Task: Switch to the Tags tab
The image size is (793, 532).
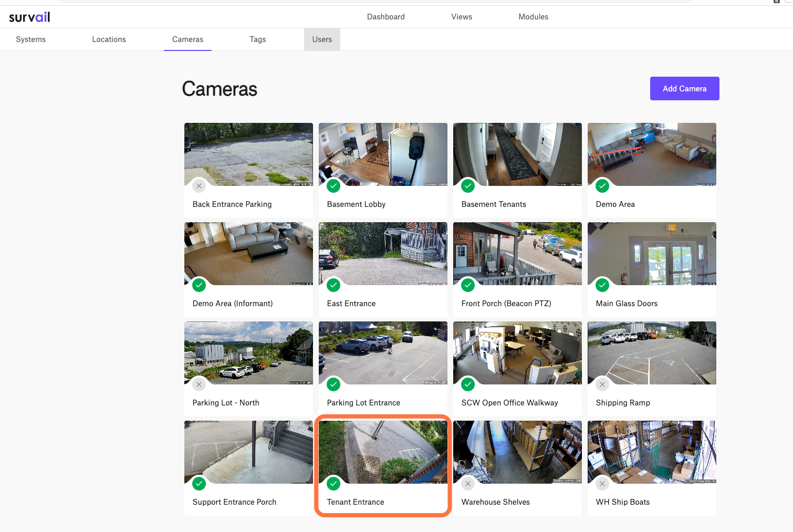Action: pyautogui.click(x=258, y=39)
